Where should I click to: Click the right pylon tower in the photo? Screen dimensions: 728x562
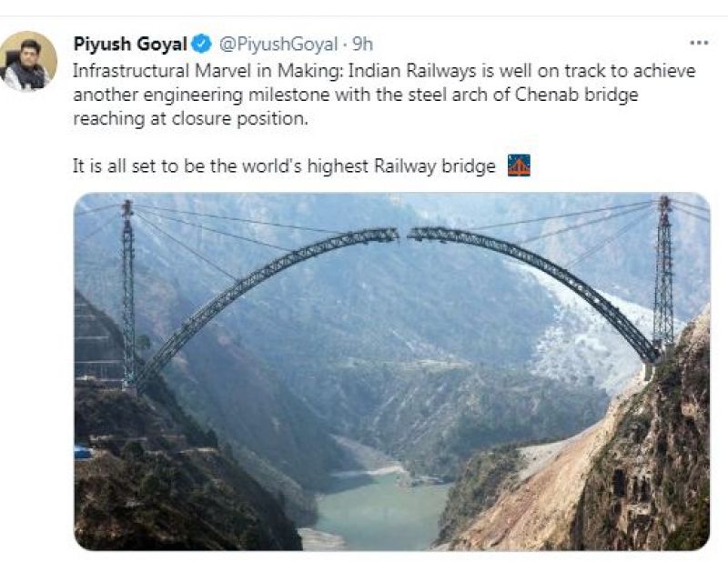[x=664, y=274]
